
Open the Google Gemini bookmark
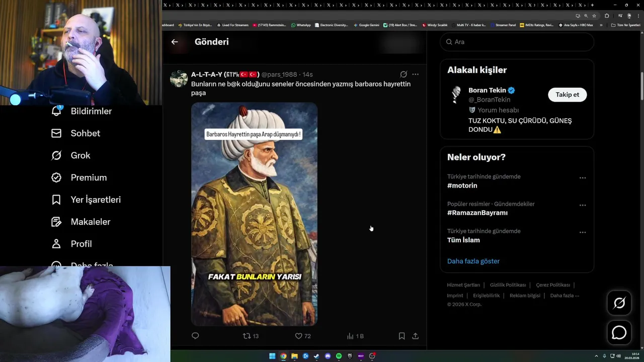(366, 25)
